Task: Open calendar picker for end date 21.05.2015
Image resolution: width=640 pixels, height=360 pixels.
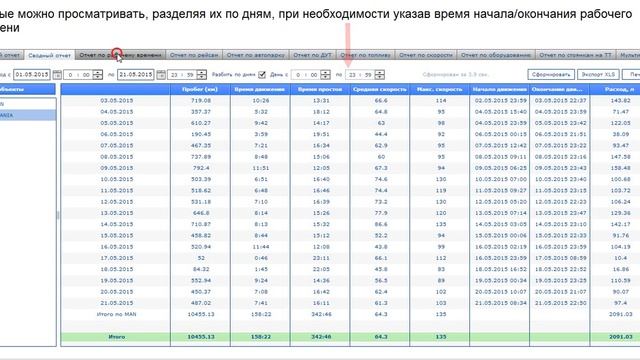Action: click(161, 75)
